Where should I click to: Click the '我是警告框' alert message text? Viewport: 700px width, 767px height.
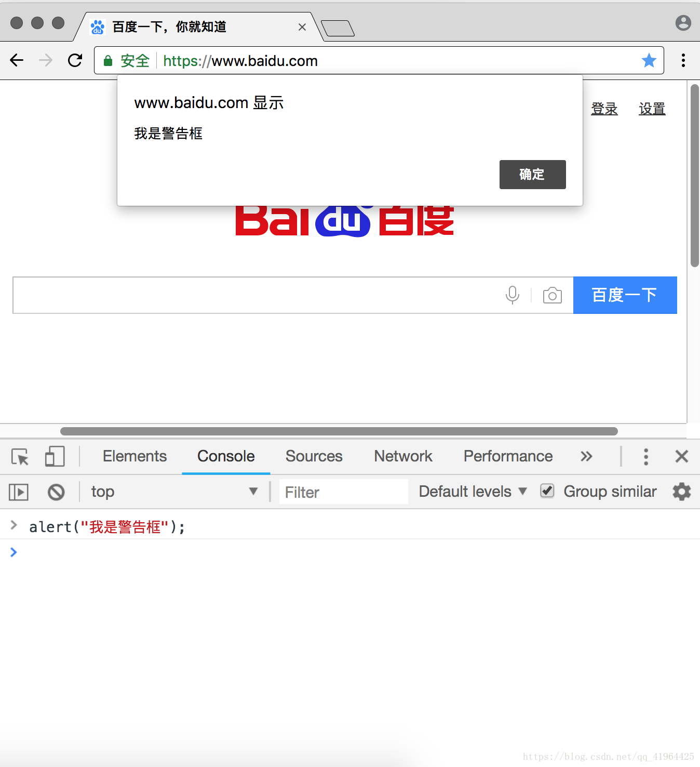[168, 134]
